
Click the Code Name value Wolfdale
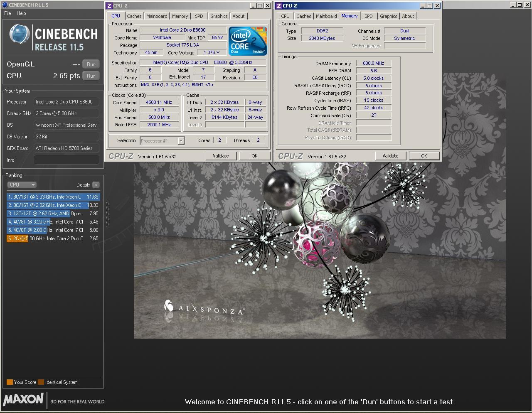pos(162,37)
